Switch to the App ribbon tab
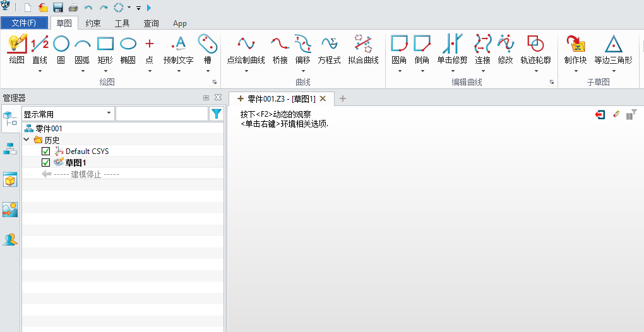This screenshot has width=644, height=332. (180, 23)
